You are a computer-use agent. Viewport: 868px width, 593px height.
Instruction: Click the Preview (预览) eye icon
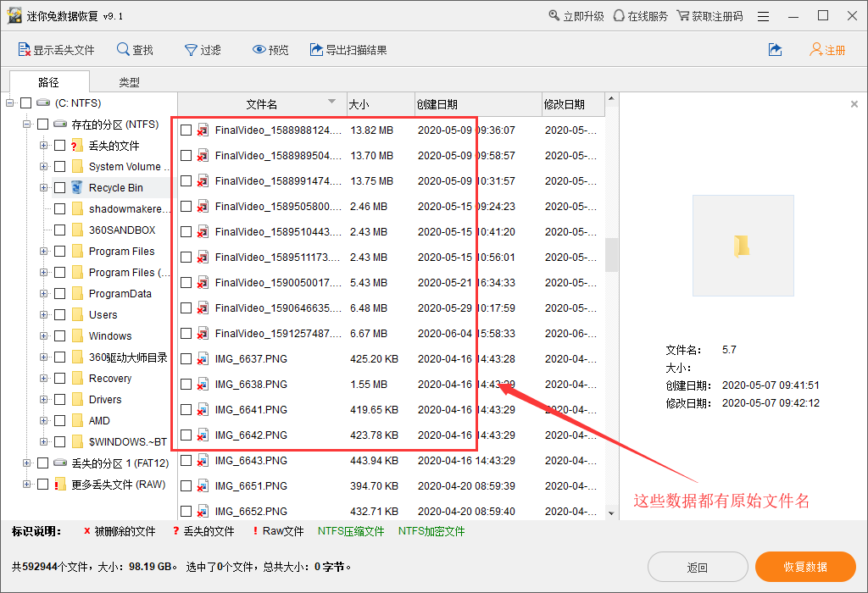259,50
